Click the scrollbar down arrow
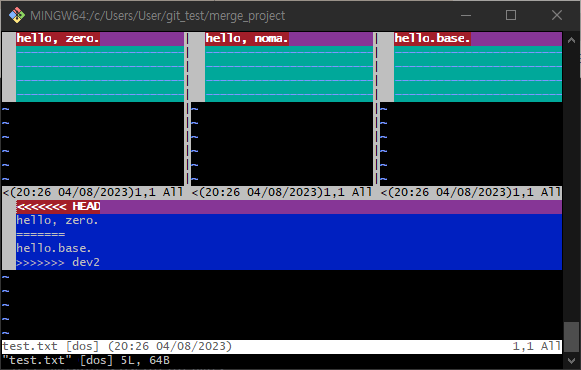Viewport: 581px width, 370px height. click(x=571, y=360)
